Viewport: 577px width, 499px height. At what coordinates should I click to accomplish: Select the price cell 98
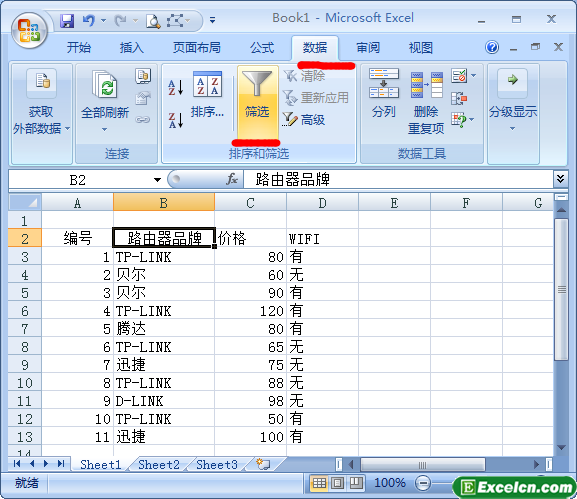(x=250, y=401)
